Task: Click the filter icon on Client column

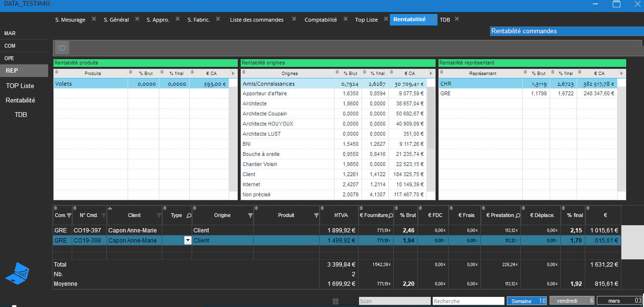Action: [159, 216]
